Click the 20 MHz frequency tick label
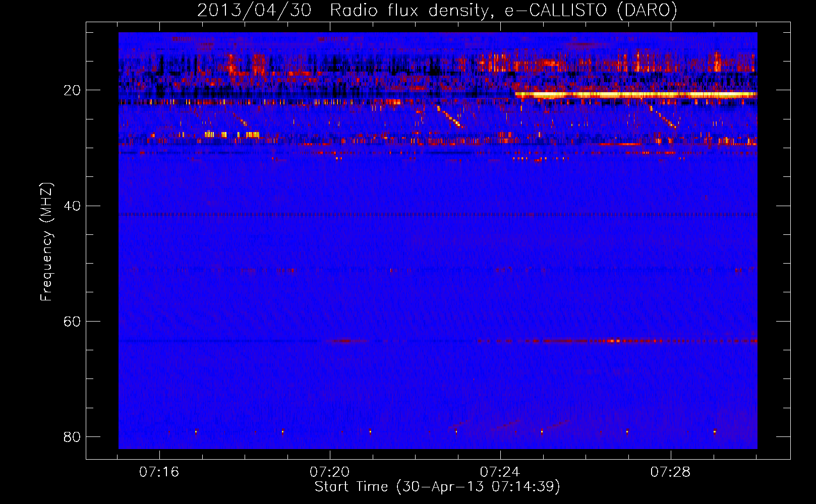This screenshot has width=816, height=504. click(72, 90)
